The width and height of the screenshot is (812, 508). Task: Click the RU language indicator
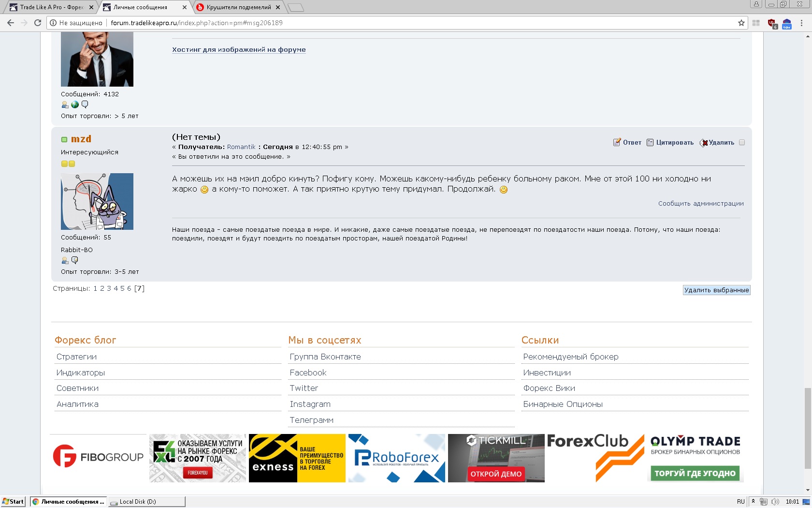point(741,502)
